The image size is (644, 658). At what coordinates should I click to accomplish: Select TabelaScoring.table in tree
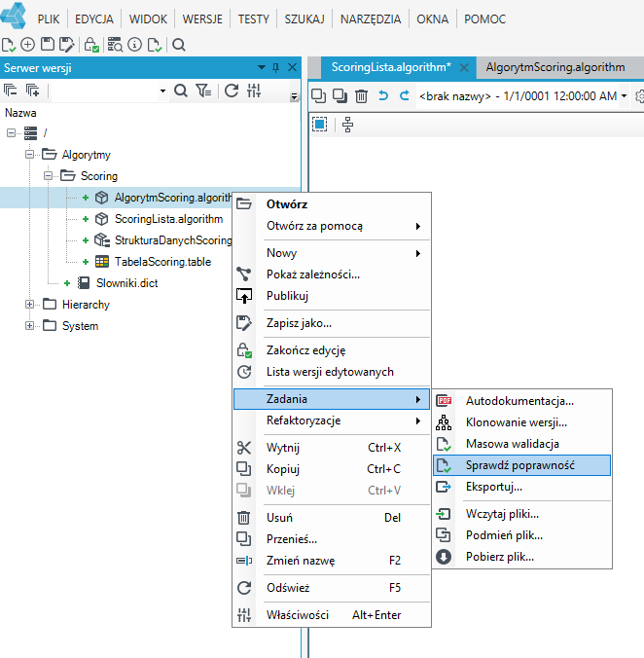point(162,262)
